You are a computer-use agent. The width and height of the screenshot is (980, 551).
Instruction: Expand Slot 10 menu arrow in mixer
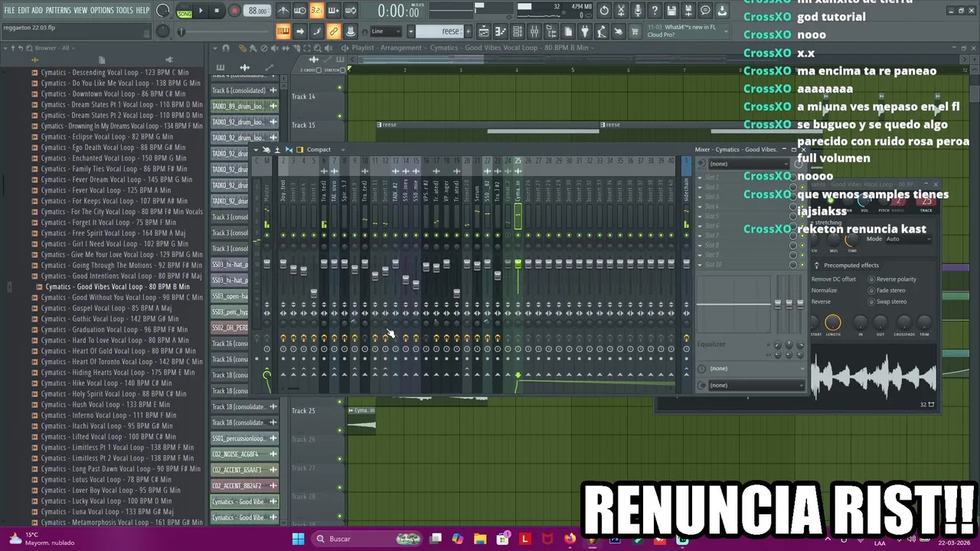[x=700, y=265]
